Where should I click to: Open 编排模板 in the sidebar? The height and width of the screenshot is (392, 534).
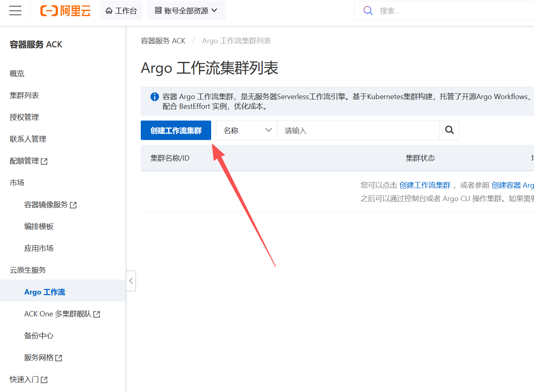pos(39,227)
